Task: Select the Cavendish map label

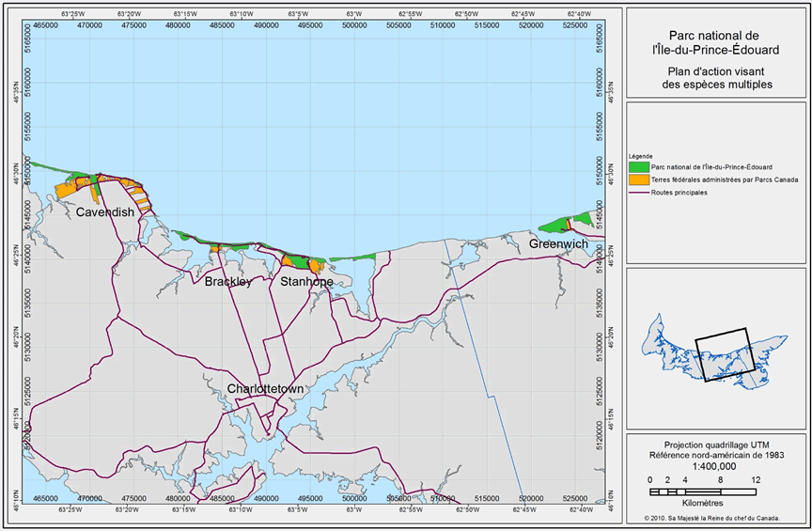Action: (105, 212)
